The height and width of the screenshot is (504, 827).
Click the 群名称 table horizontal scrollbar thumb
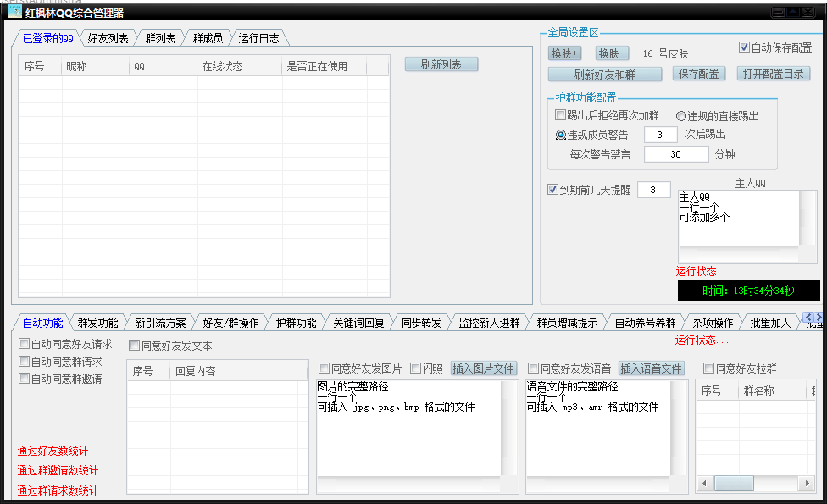click(734, 483)
